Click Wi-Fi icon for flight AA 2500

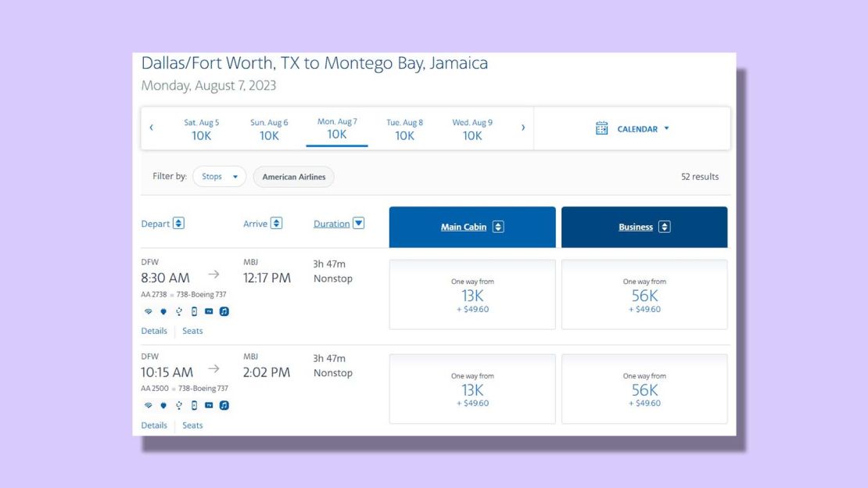148,405
